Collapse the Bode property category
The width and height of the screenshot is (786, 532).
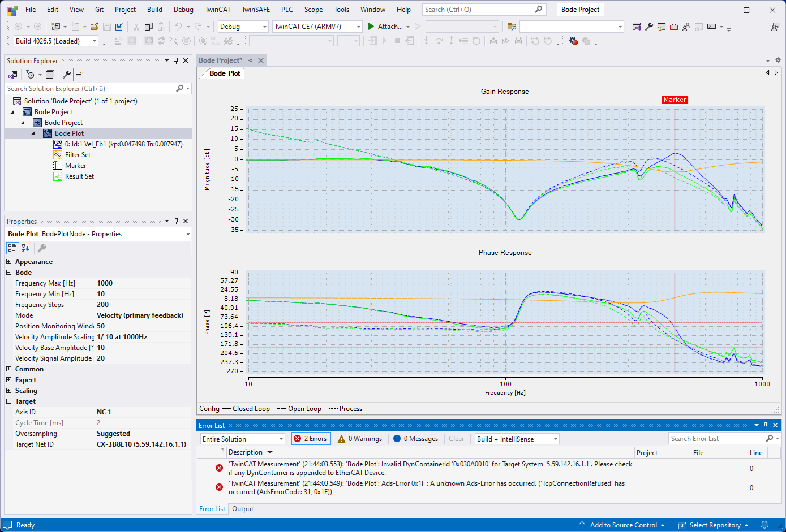click(9, 273)
